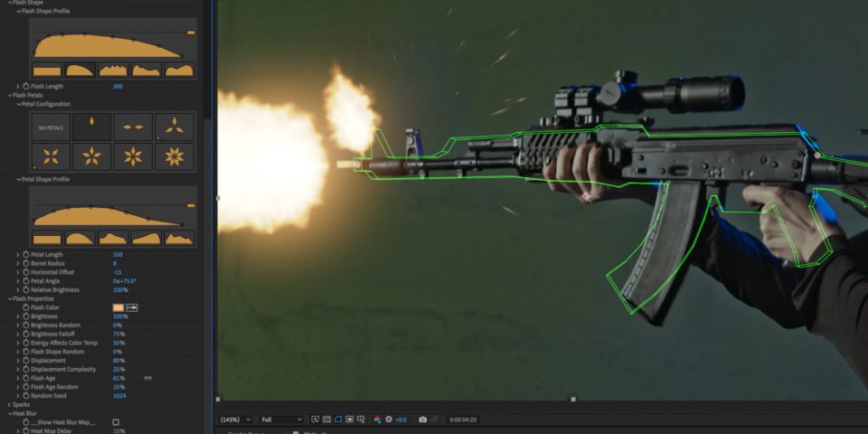Open the (143%) magnification dropdown

pos(236,420)
